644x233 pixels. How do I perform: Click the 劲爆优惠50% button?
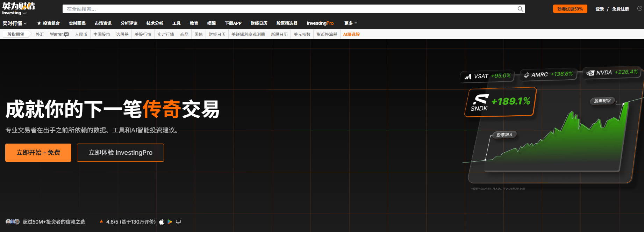pyautogui.click(x=570, y=9)
